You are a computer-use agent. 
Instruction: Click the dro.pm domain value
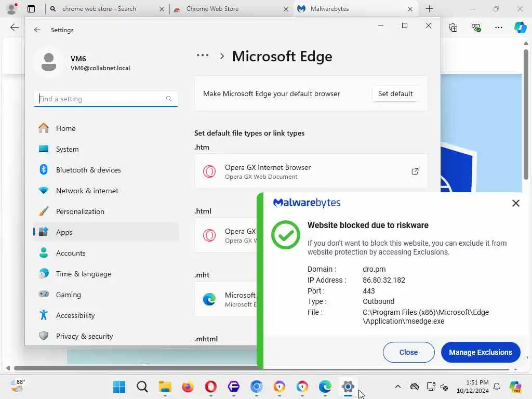(374, 269)
